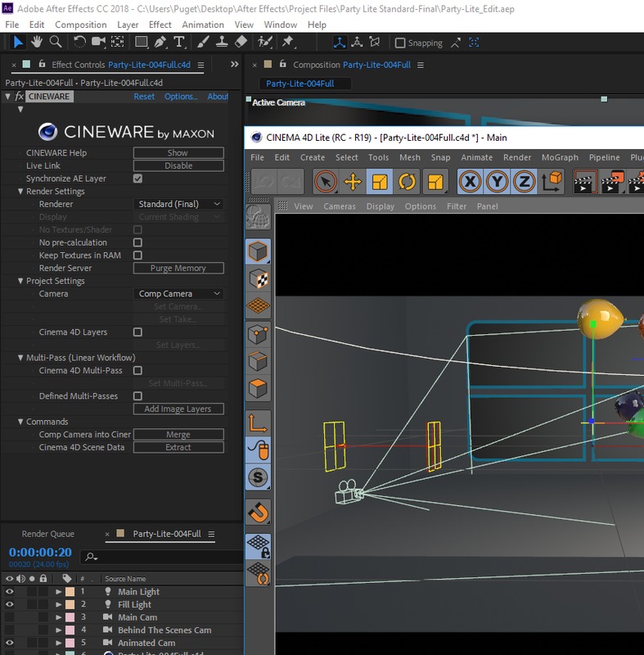Switch to the Render Queue tab
This screenshot has height=655, width=644.
tap(47, 534)
